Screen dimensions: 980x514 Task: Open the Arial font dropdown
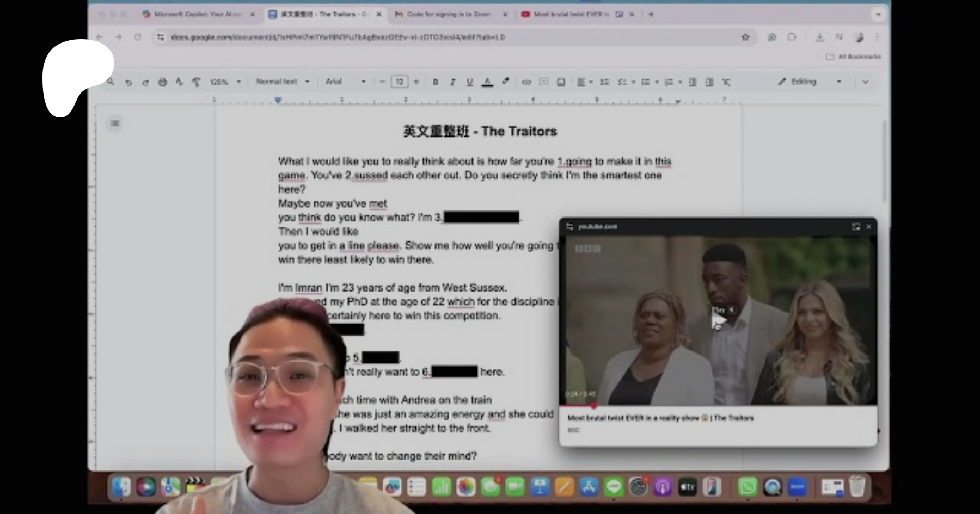coord(345,82)
